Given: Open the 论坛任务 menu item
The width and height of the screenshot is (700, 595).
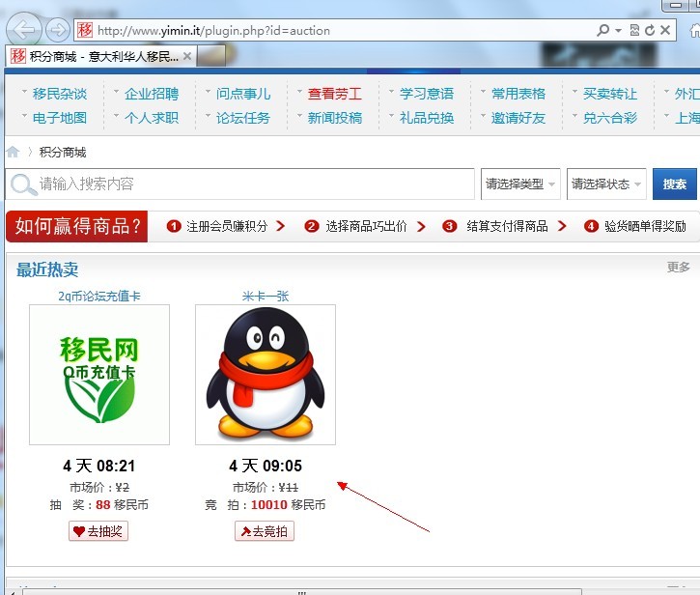Looking at the screenshot, I should (243, 118).
